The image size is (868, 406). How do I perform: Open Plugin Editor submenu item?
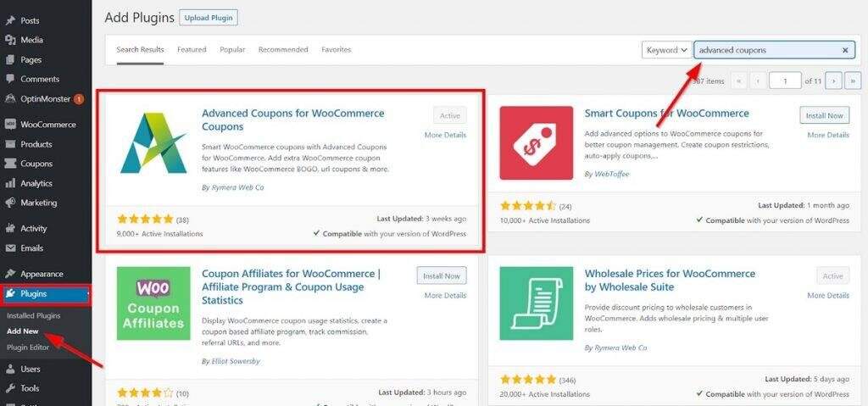pos(28,348)
